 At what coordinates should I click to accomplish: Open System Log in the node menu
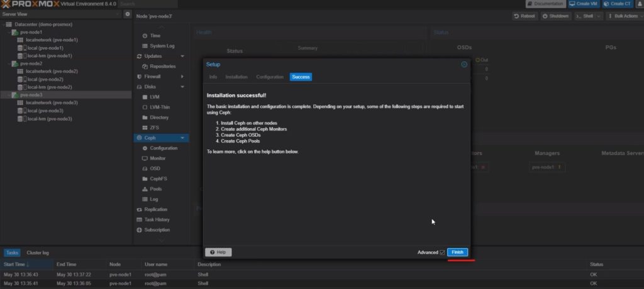[162, 46]
